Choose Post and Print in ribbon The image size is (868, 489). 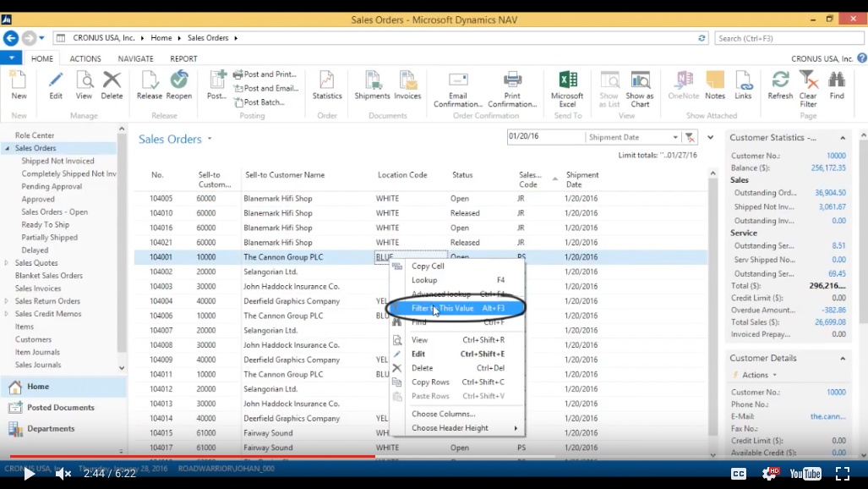[x=265, y=74]
